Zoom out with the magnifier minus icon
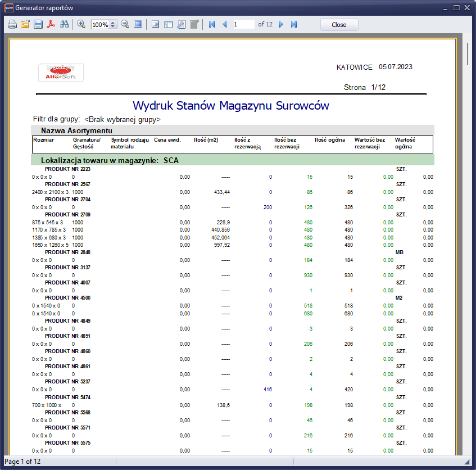 [x=125, y=25]
